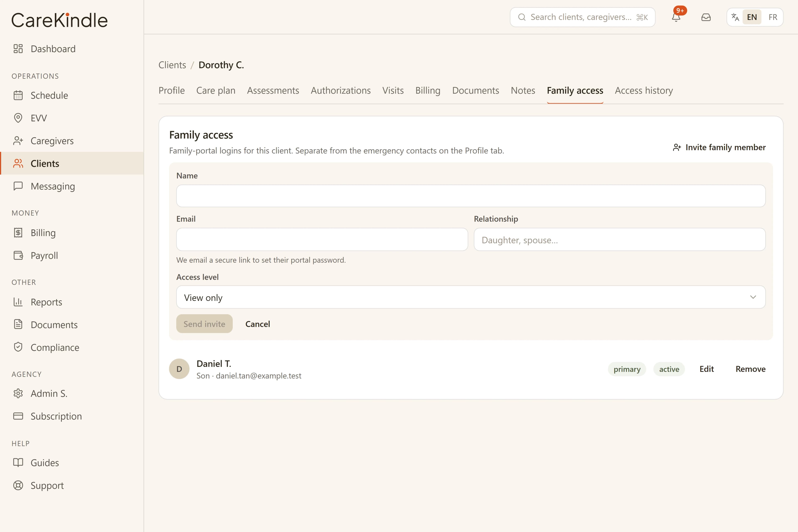Open Subscription in the sidebar

coord(72,416)
